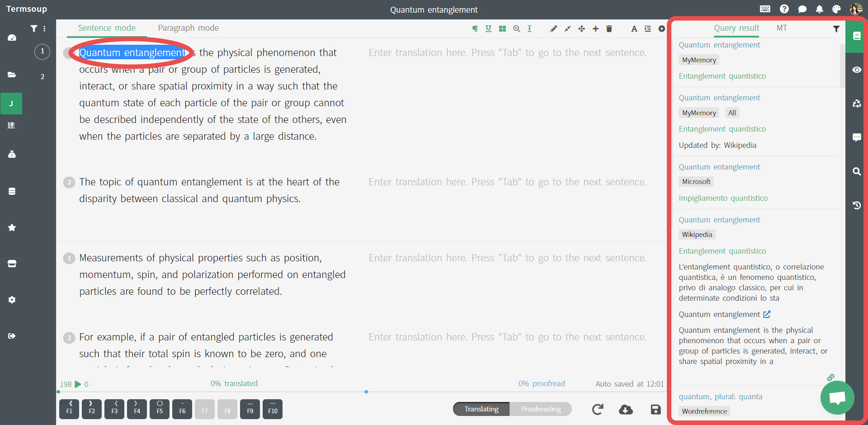This screenshot has height=425, width=868.
Task: Click the F6 shortcut key button
Action: tap(182, 409)
